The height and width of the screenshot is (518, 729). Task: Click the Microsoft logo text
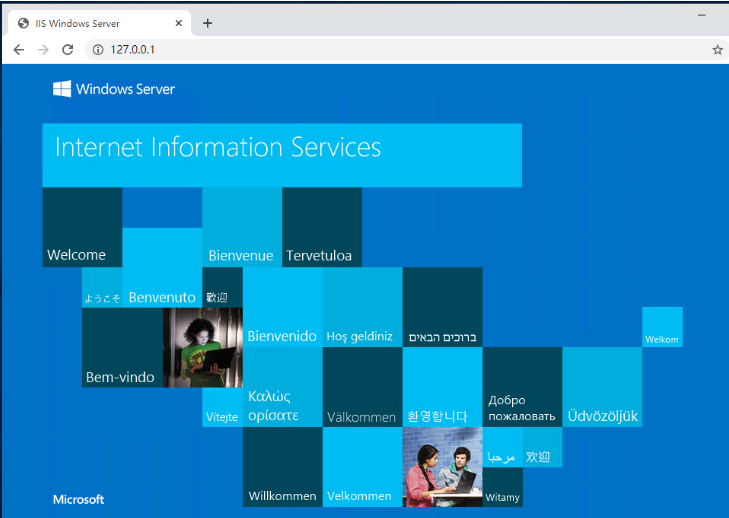(79, 499)
